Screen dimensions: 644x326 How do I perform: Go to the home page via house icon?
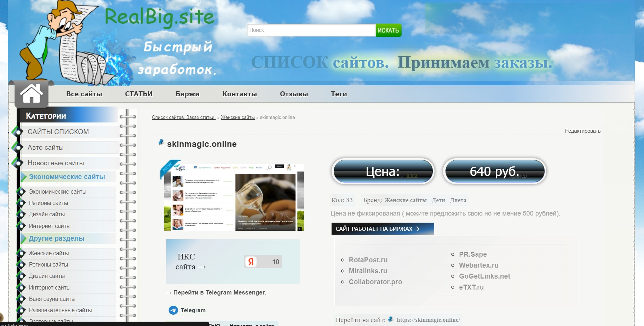[31, 94]
